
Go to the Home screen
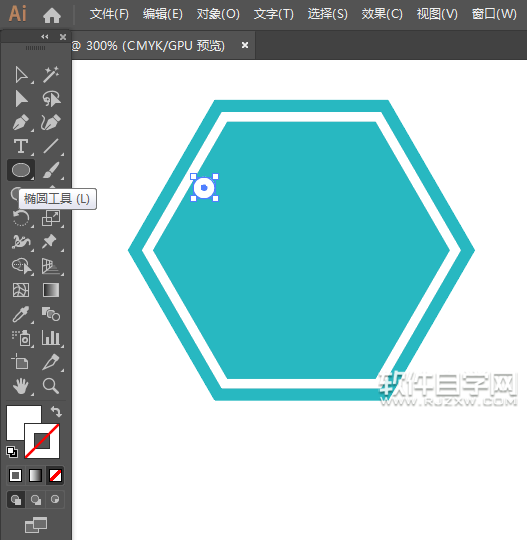tap(52, 15)
